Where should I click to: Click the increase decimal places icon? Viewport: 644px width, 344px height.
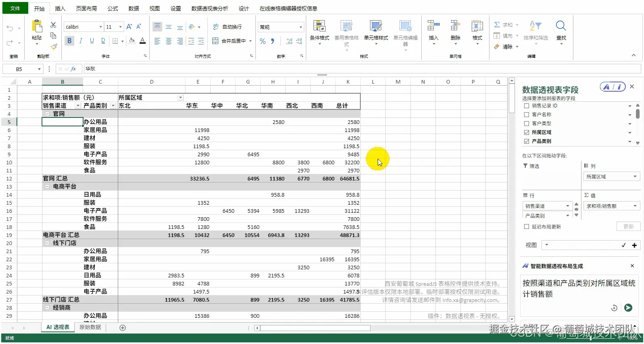[289, 41]
